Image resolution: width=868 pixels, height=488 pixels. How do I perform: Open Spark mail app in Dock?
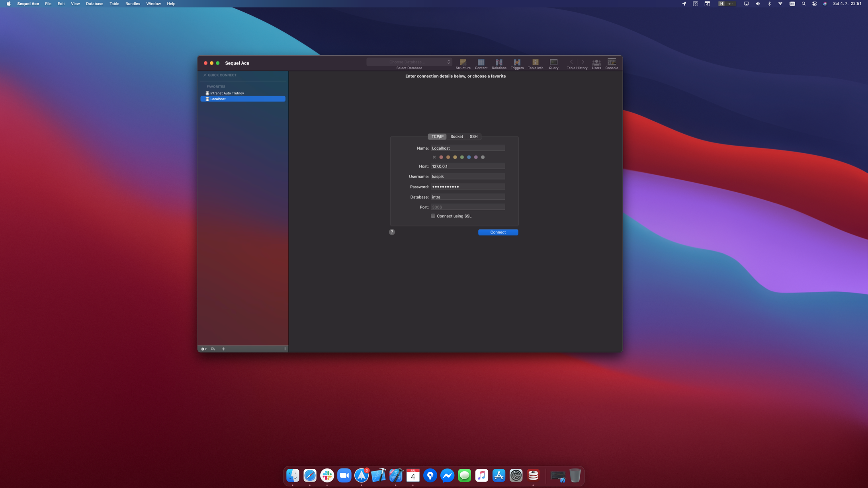(361, 475)
